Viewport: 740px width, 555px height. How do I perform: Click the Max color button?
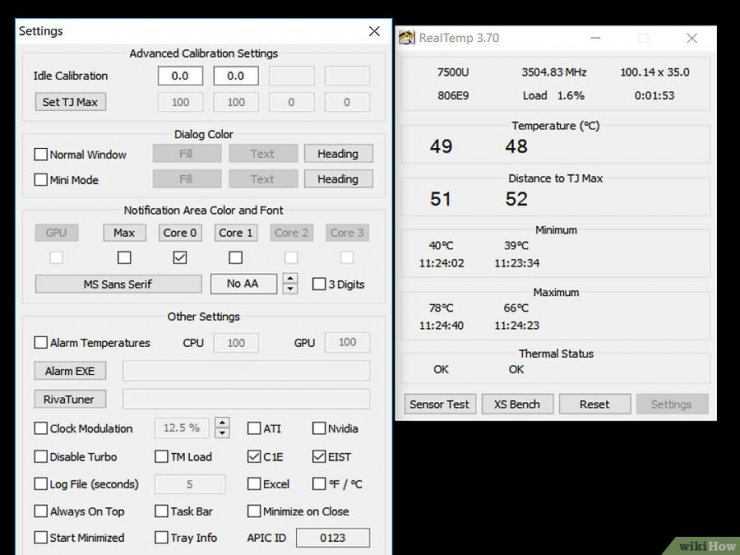[124, 233]
